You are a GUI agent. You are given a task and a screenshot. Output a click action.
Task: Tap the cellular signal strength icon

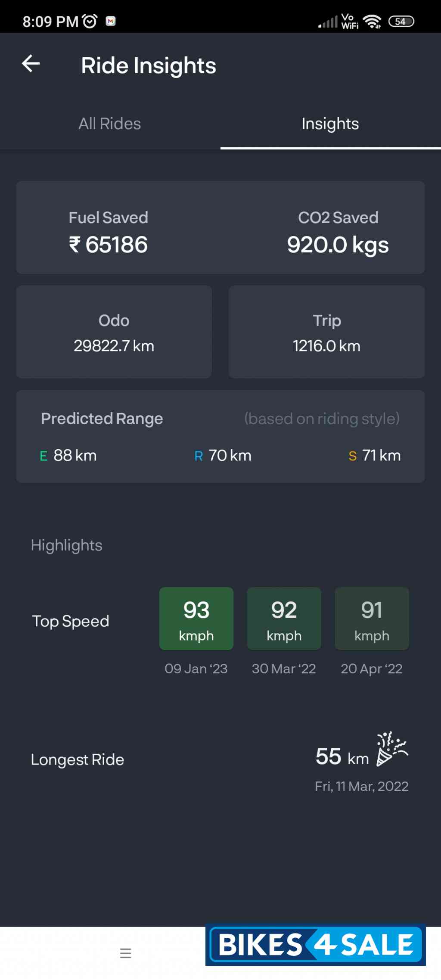[x=328, y=22]
